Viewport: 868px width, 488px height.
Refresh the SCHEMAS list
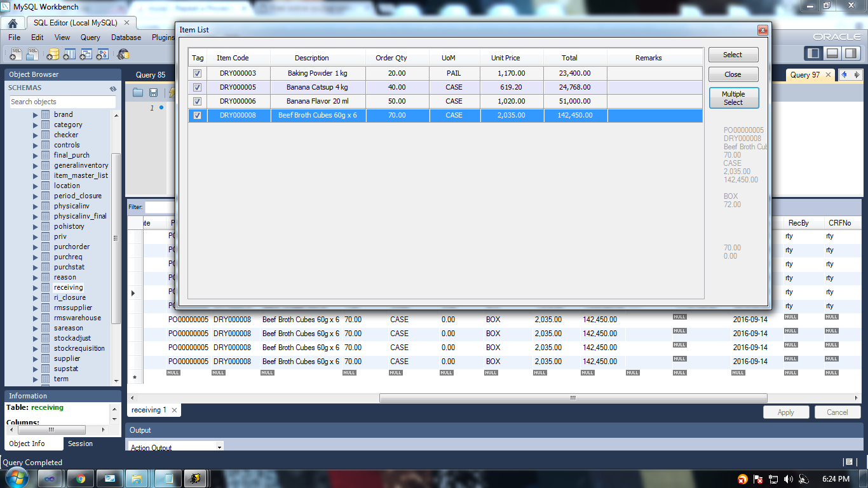pyautogui.click(x=113, y=88)
